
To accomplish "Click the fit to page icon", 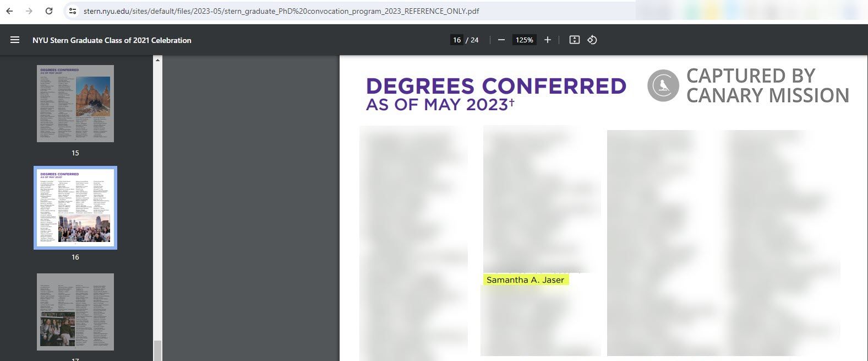I will pos(574,40).
